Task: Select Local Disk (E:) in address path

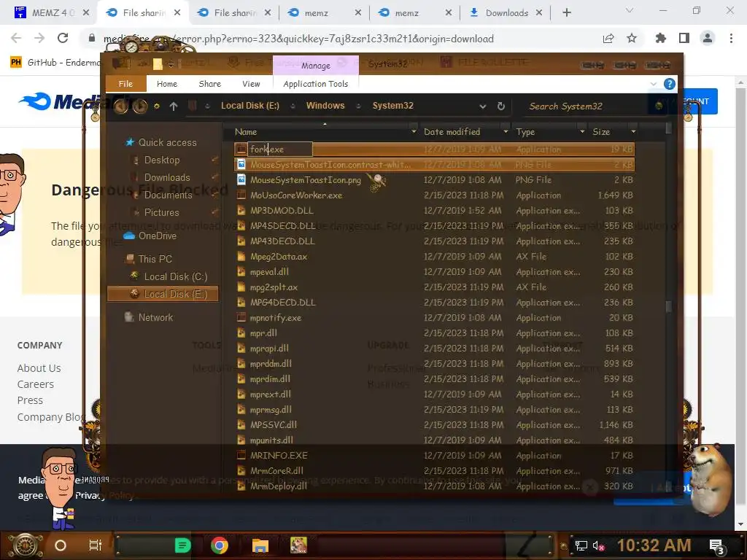Action: coord(249,106)
